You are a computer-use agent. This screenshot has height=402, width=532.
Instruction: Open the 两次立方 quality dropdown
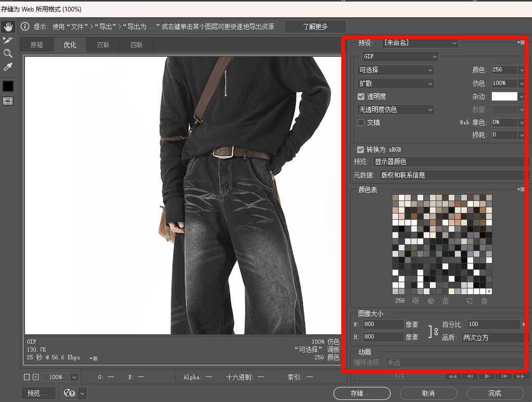(x=495, y=337)
